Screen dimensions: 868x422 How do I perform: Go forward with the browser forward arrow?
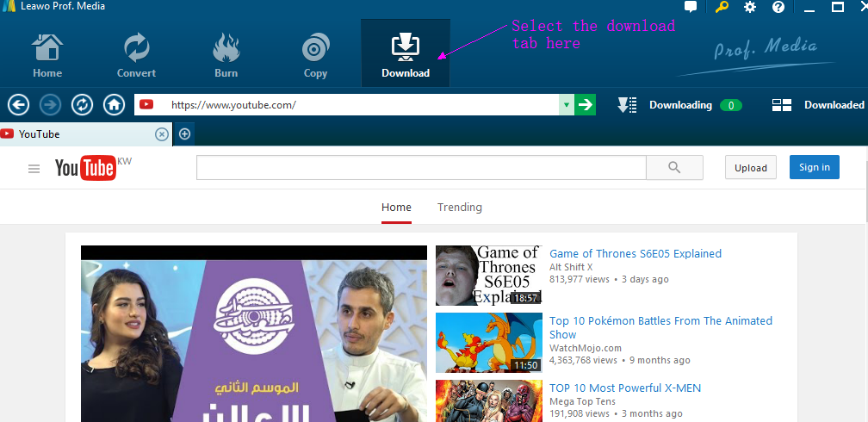coord(50,105)
